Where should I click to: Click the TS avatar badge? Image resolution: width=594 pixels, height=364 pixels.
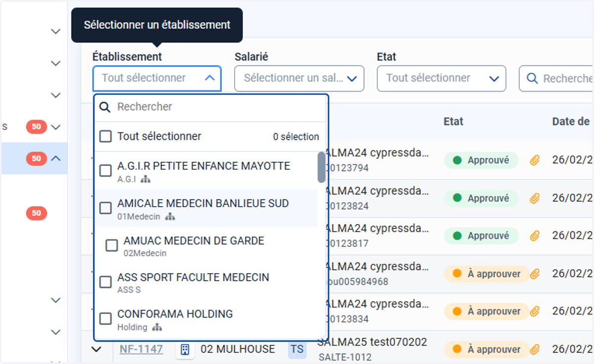297,350
